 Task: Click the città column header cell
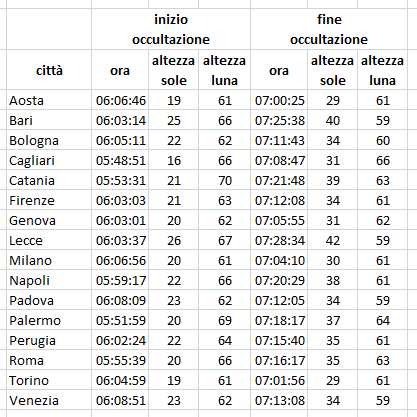(49, 70)
